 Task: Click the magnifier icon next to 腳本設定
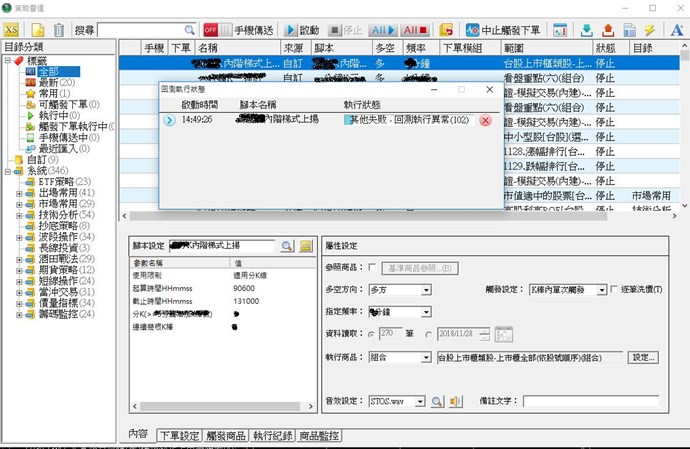[x=286, y=245]
